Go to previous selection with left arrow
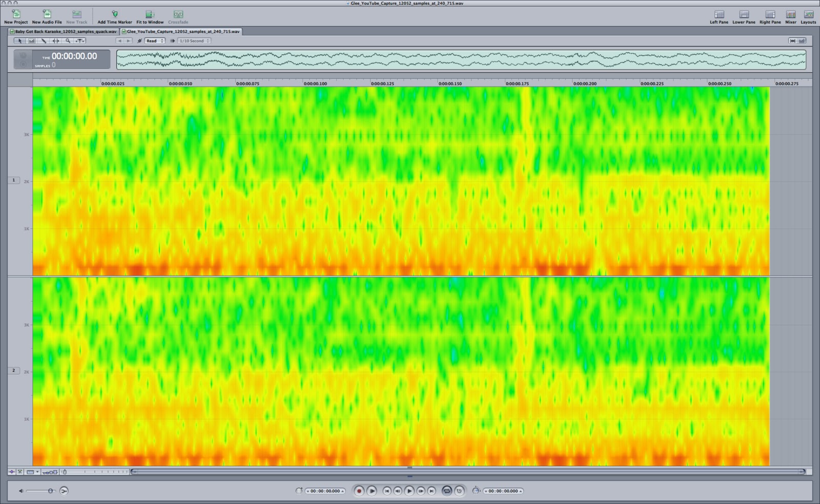 [119, 41]
